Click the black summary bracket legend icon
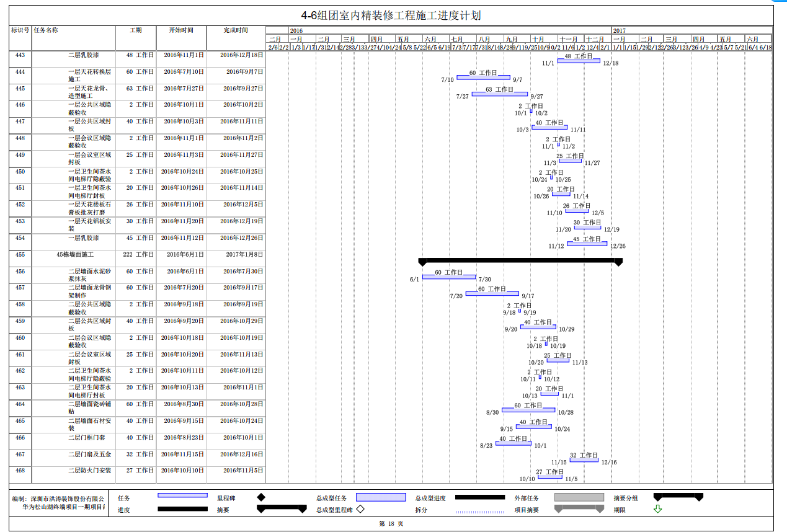787x532 pixels. pyautogui.click(x=282, y=509)
